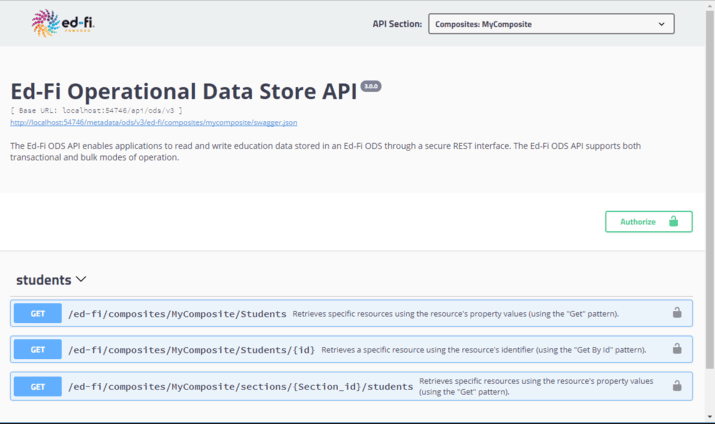This screenshot has height=424, width=715.
Task: Click lock icon on the sections/{Section_id}/students row
Action: point(677,385)
